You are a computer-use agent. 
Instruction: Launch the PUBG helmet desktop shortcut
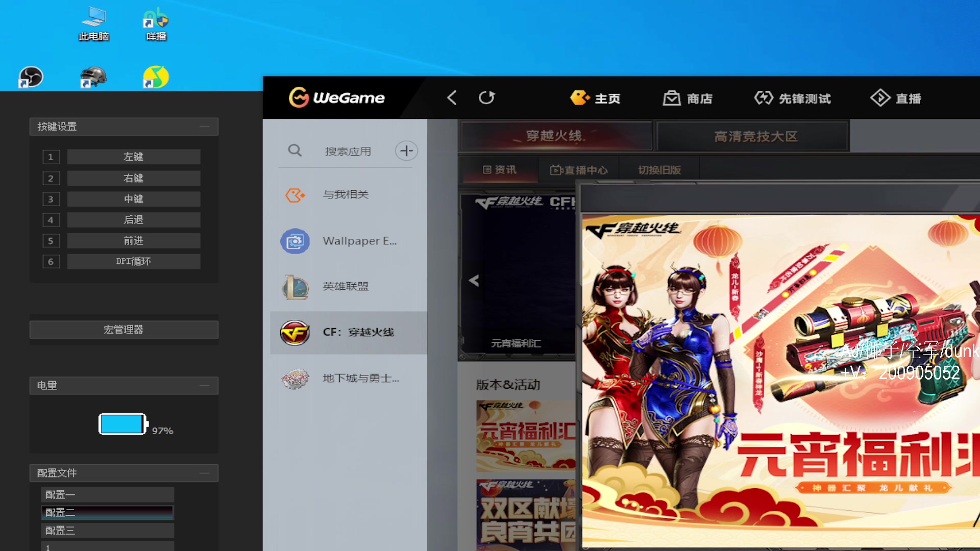(x=93, y=77)
